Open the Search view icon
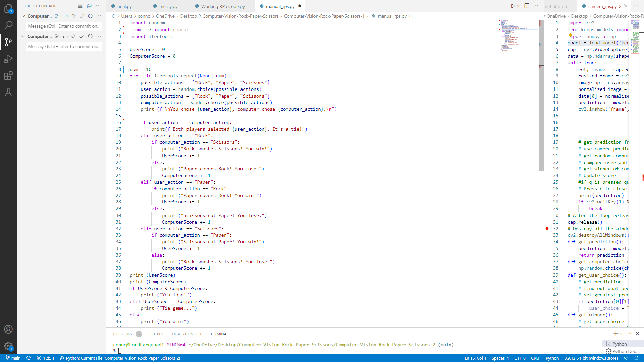The height and width of the screenshot is (362, 644). pyautogui.click(x=8, y=25)
